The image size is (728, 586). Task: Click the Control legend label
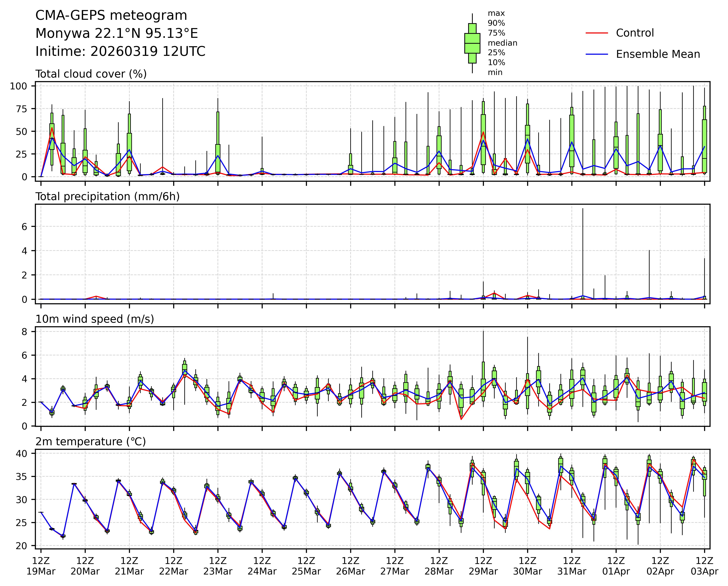[635, 33]
